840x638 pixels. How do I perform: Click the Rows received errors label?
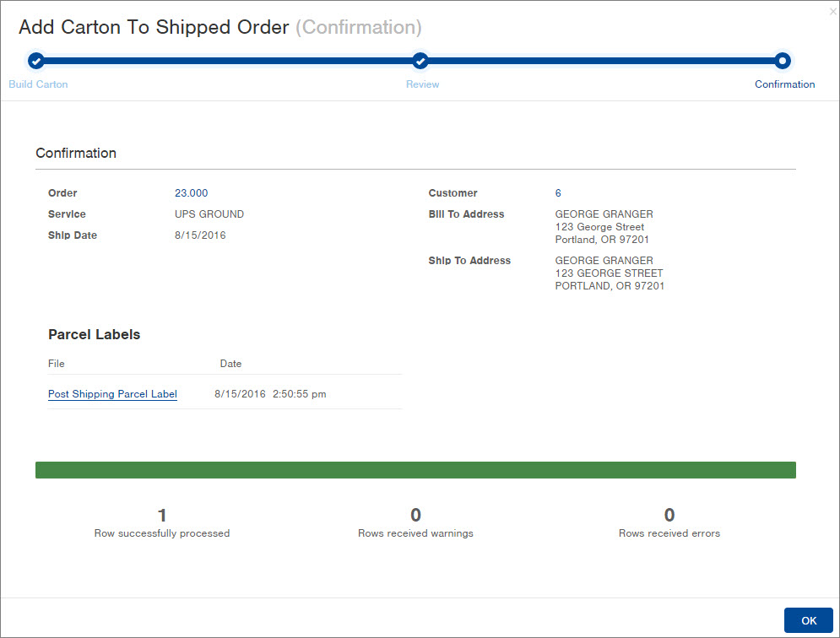[x=669, y=533]
